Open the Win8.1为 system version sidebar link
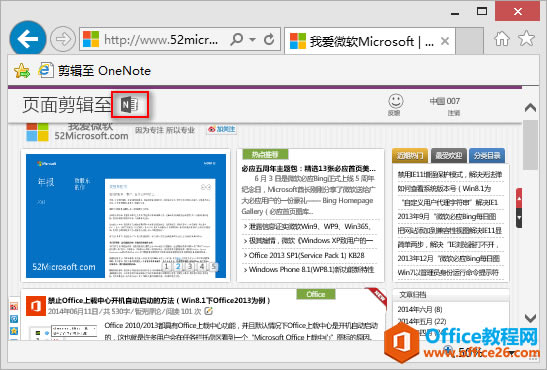Viewport: 547px width, 370px height. 444,189
